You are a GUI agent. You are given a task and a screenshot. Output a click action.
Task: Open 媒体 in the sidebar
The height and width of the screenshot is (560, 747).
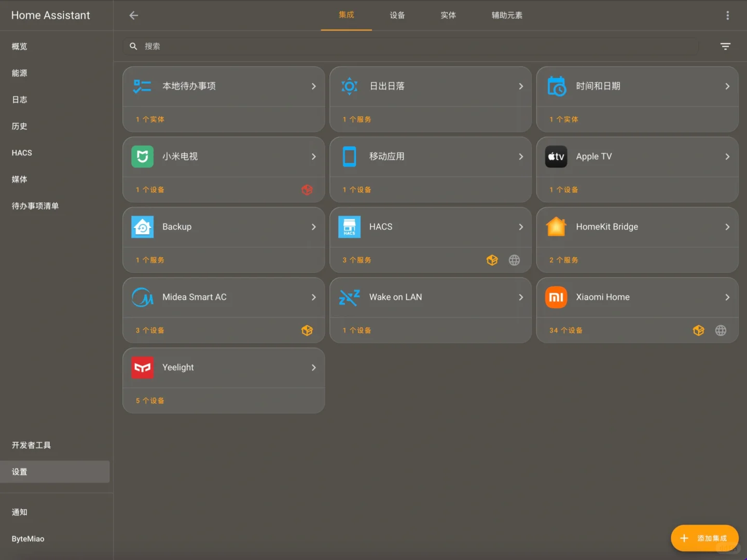pyautogui.click(x=55, y=179)
